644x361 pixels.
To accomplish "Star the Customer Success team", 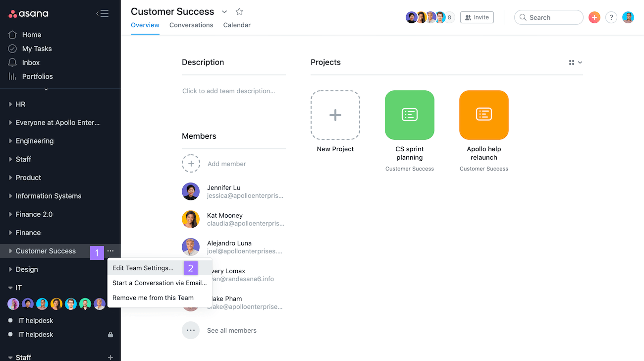I will [x=239, y=11].
